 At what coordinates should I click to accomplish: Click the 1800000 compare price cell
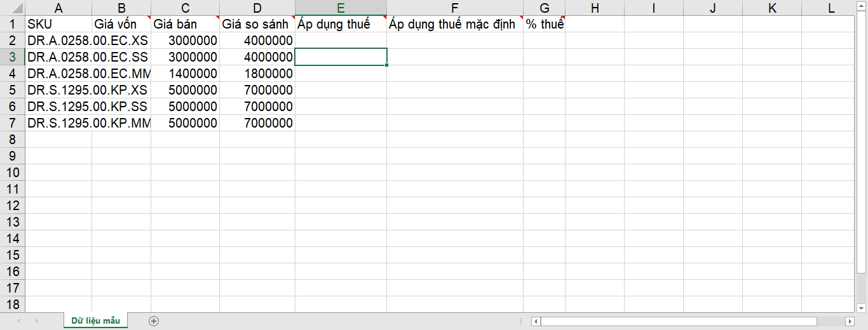pos(257,74)
